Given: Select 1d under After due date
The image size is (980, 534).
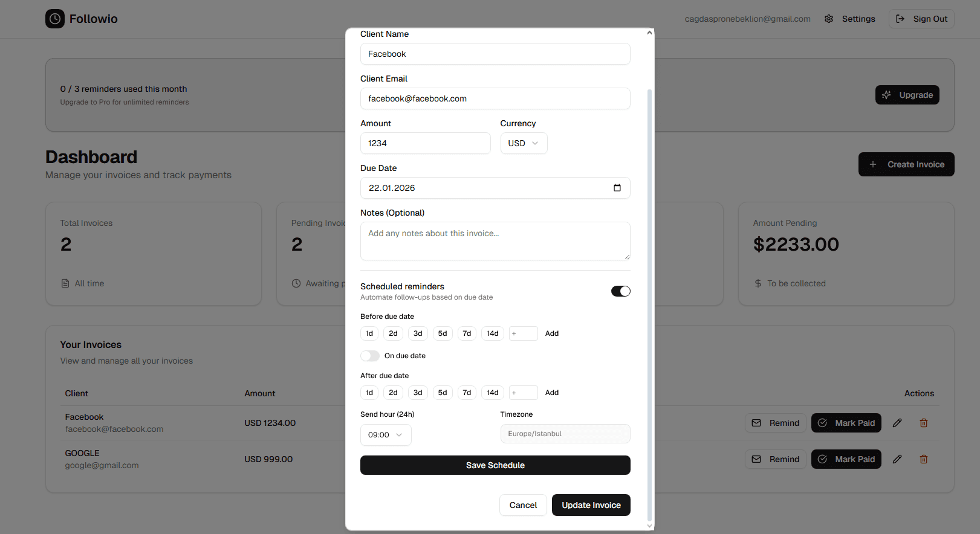Looking at the screenshot, I should 369,393.
